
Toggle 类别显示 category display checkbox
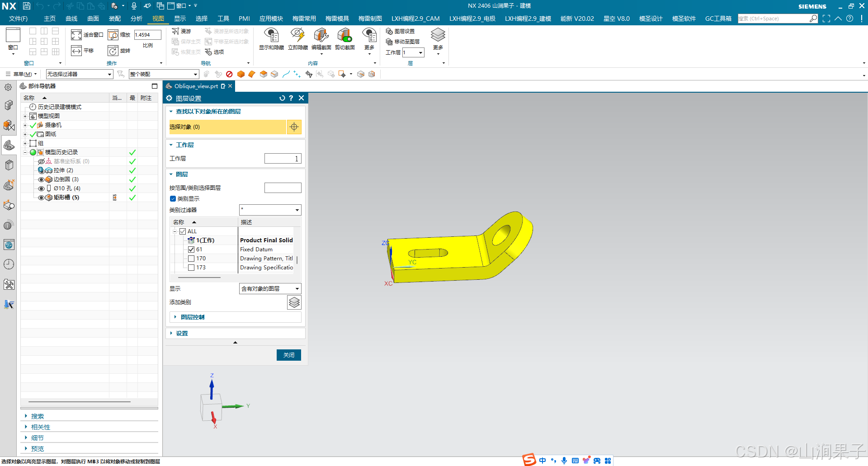[173, 199]
